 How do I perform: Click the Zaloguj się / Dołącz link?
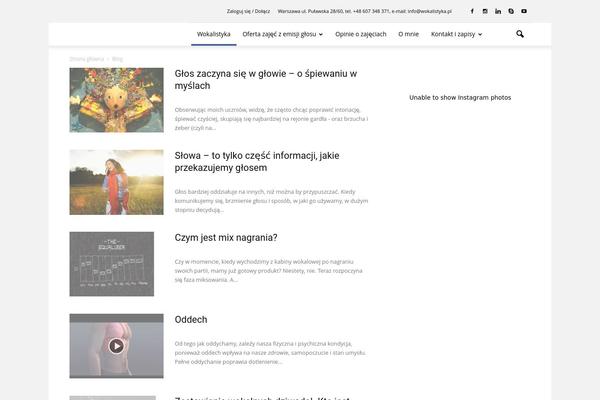[x=248, y=11]
